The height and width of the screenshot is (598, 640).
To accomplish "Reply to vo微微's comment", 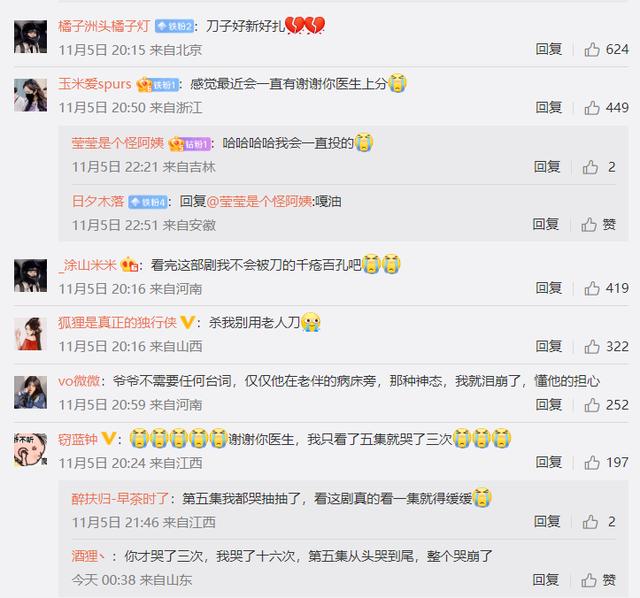I will pos(549,405).
